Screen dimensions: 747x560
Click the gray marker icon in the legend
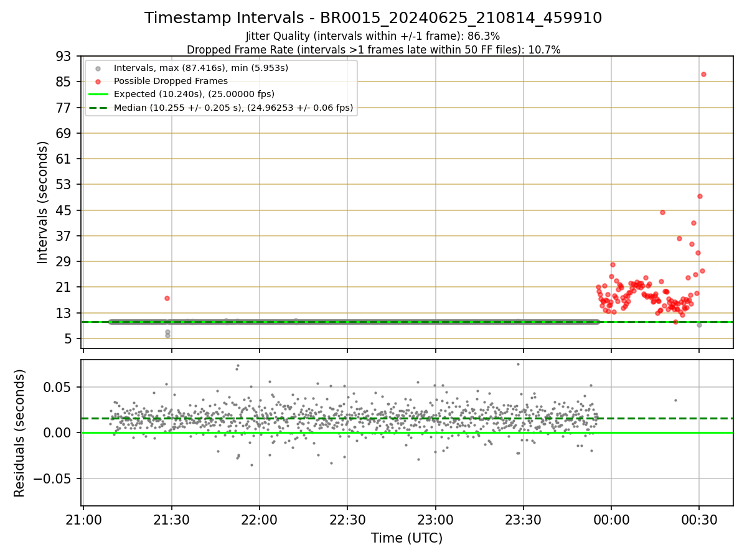coord(98,68)
